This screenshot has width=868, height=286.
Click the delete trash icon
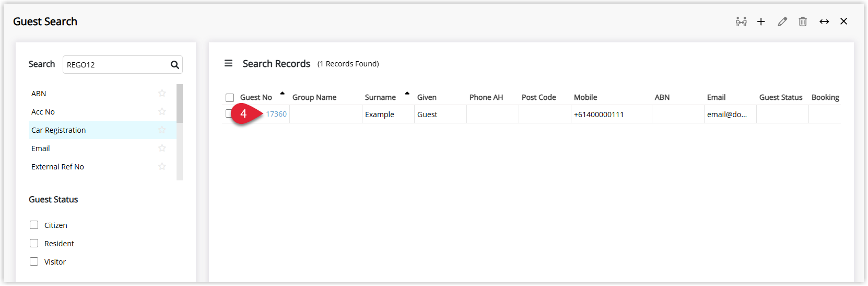click(x=803, y=21)
